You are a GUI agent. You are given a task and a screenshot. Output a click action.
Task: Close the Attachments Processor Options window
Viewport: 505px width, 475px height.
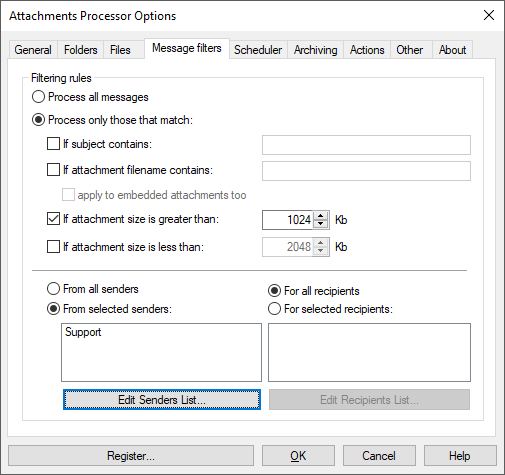click(489, 15)
